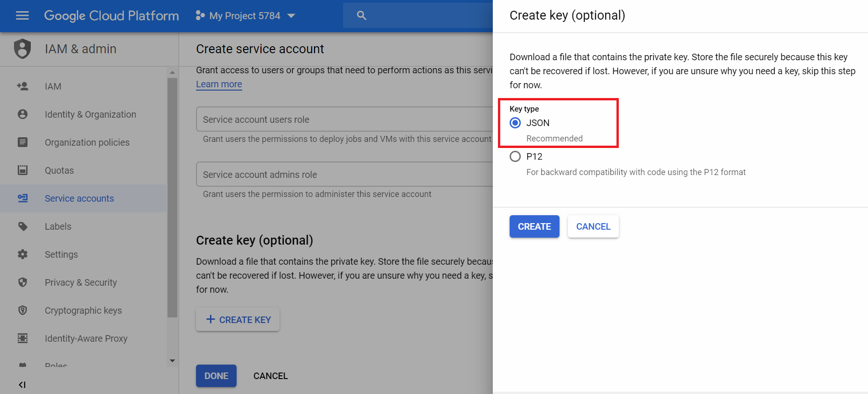Click the Settings gear icon
This screenshot has width=868, height=394.
pos(22,254)
